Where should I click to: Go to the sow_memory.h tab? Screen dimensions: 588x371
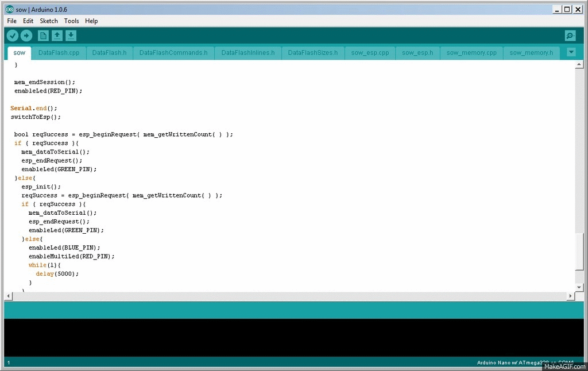(531, 53)
